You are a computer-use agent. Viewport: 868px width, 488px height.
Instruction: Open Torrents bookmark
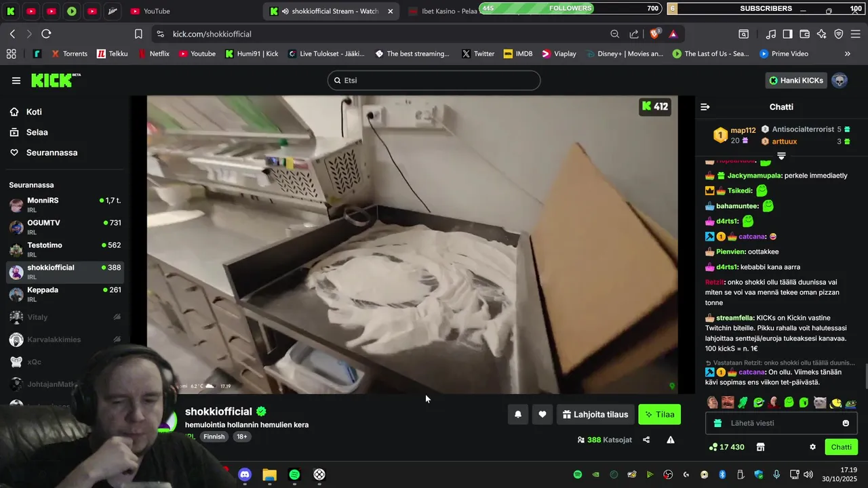coord(69,54)
